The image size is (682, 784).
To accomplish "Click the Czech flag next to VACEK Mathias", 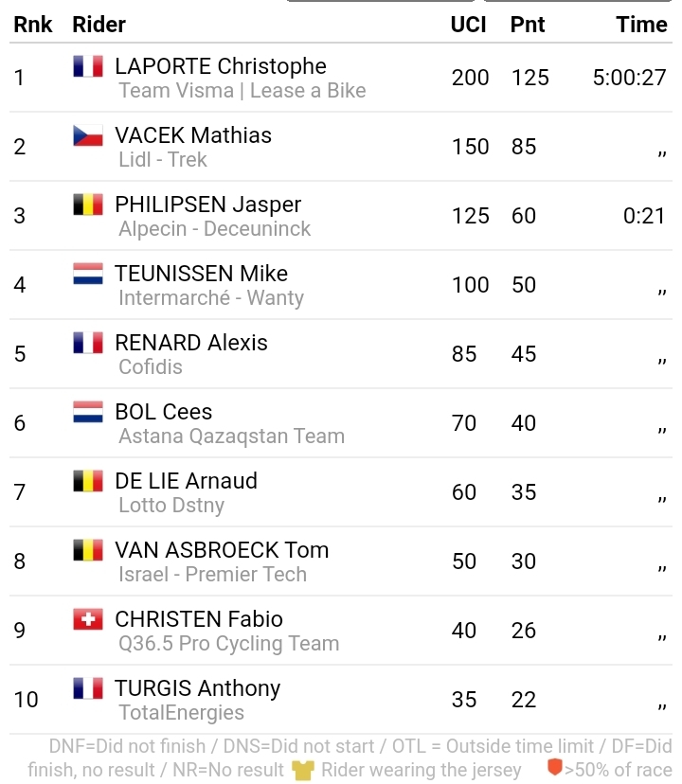I will point(88,135).
